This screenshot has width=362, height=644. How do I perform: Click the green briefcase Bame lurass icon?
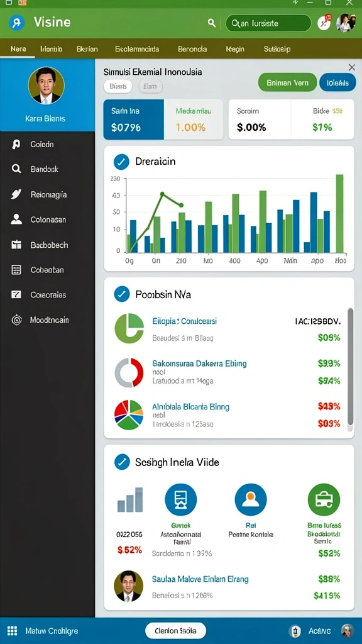324,499
